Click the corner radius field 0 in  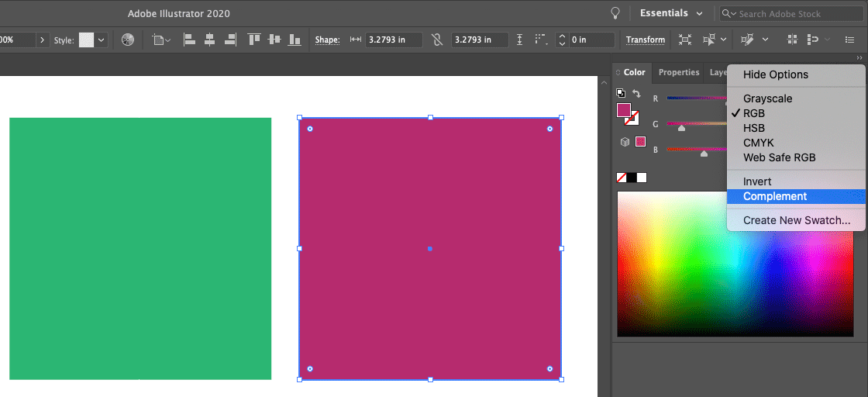click(x=591, y=40)
